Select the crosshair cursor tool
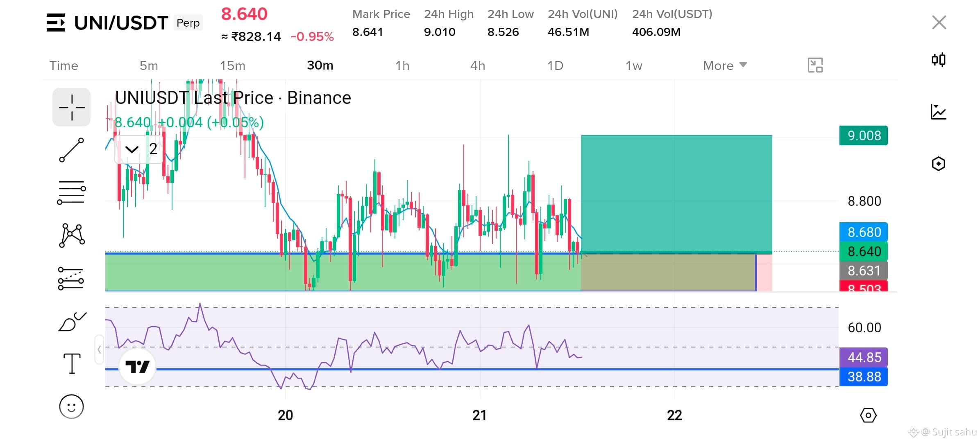Screen dimensions: 980x442 (x=72, y=107)
